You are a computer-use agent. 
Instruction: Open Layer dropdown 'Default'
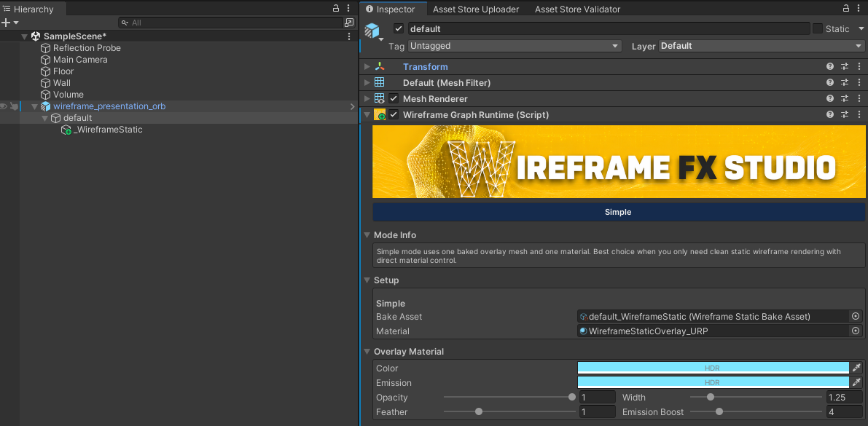click(762, 46)
